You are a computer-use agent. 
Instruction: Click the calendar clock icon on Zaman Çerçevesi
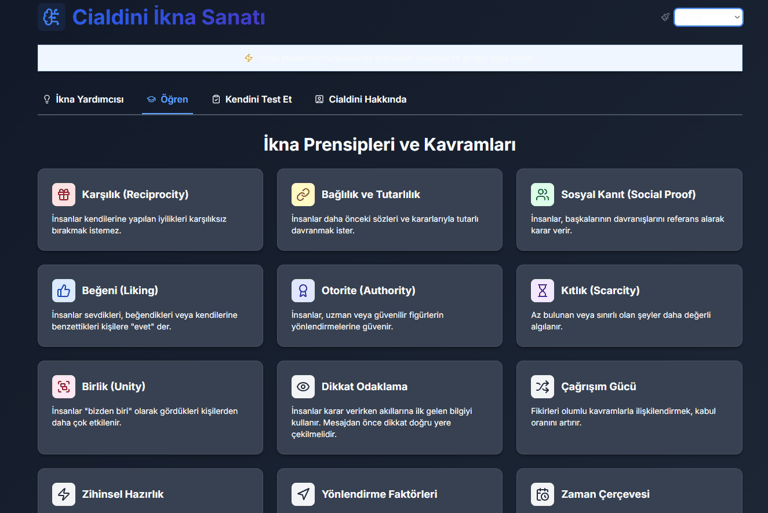(542, 494)
